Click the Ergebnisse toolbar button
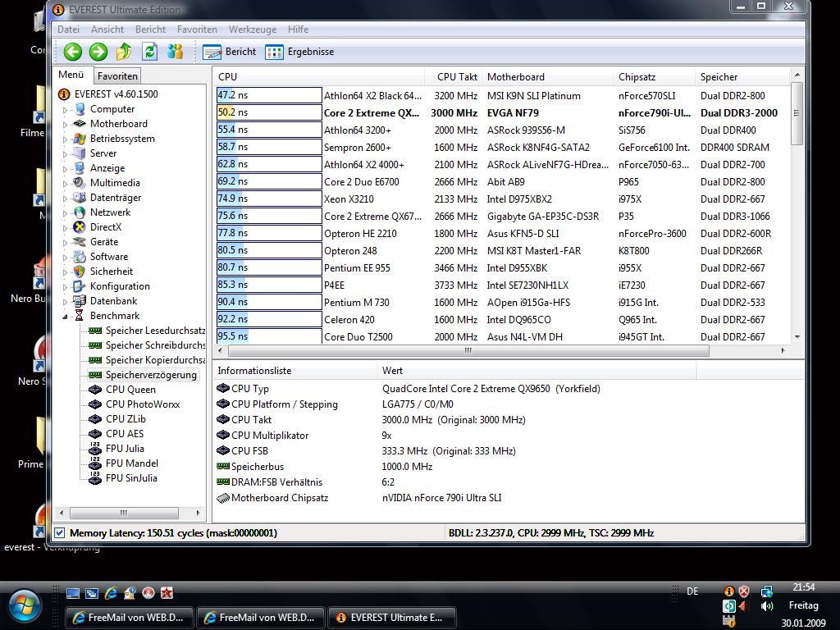840x630 pixels. pyautogui.click(x=300, y=52)
